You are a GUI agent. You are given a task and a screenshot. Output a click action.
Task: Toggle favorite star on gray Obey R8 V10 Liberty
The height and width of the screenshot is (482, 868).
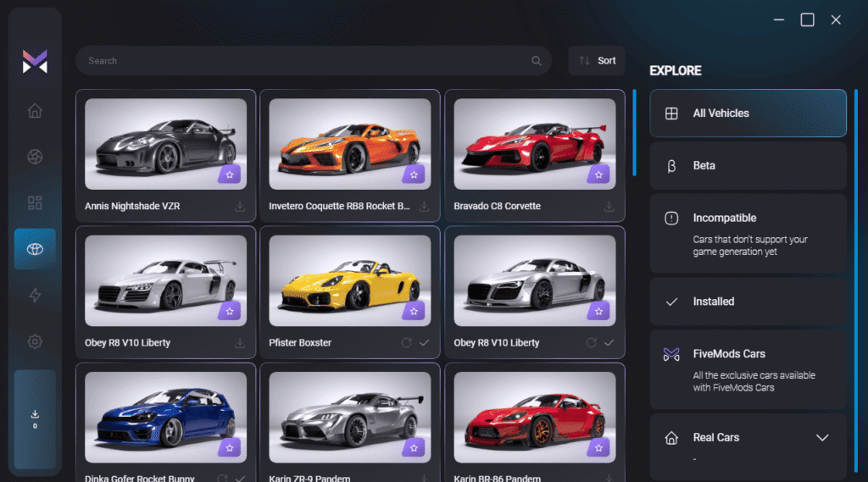tap(229, 311)
